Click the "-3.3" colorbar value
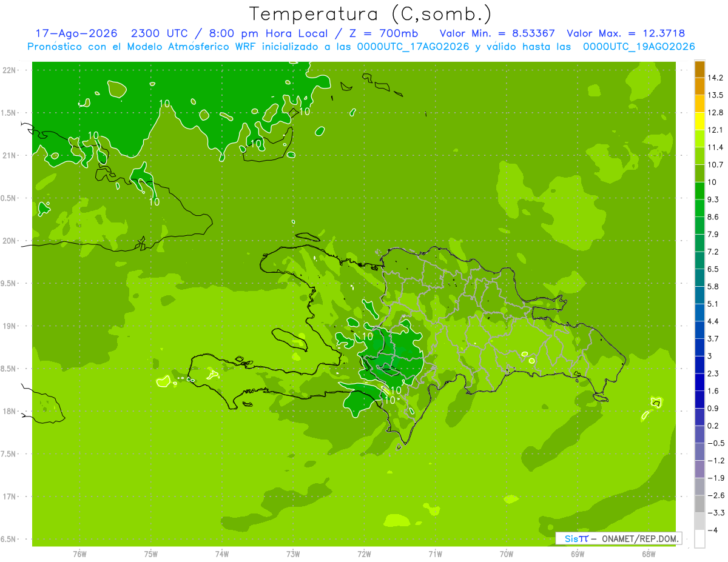The height and width of the screenshot is (562, 728). pyautogui.click(x=716, y=513)
